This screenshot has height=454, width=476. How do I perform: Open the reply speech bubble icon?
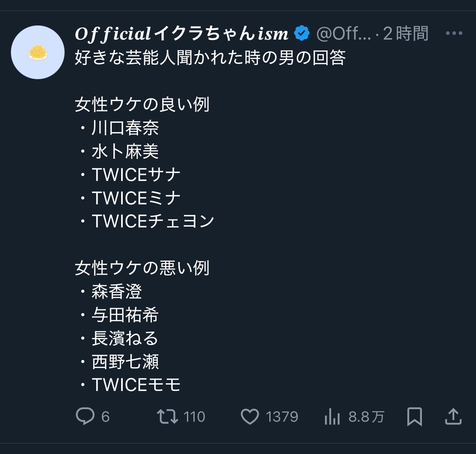pyautogui.click(x=85, y=416)
